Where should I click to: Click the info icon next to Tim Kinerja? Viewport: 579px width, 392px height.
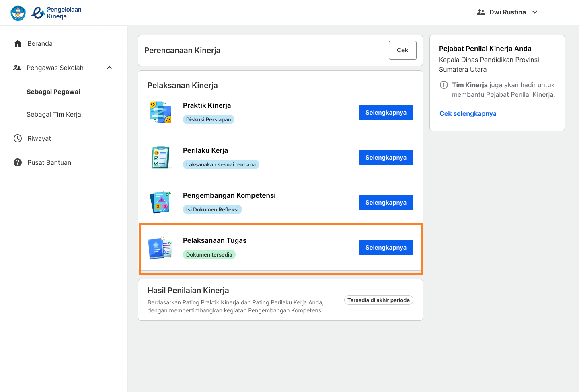pyautogui.click(x=444, y=85)
